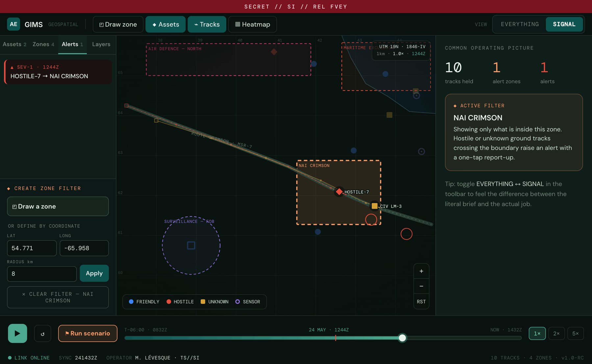Apply the coordinate zone definition
This screenshot has width=592, height=364.
click(x=94, y=273)
